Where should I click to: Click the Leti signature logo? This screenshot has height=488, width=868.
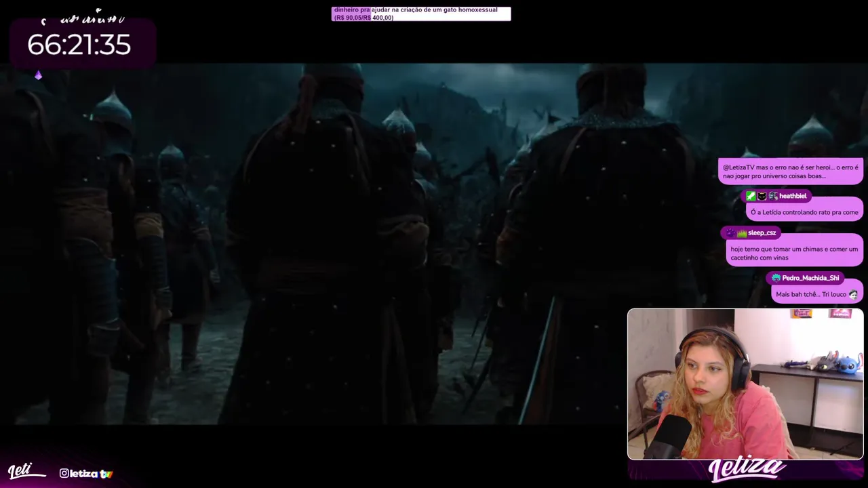pos(26,472)
